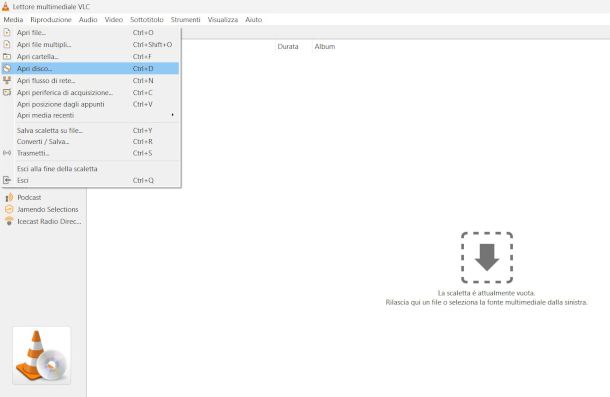Click the Ctrl+D shortcut text
The width and height of the screenshot is (610, 397).
[143, 69]
